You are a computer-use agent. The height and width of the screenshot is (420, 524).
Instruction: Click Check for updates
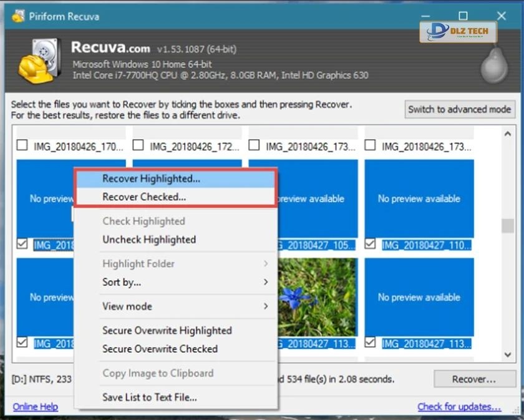pyautogui.click(x=459, y=406)
